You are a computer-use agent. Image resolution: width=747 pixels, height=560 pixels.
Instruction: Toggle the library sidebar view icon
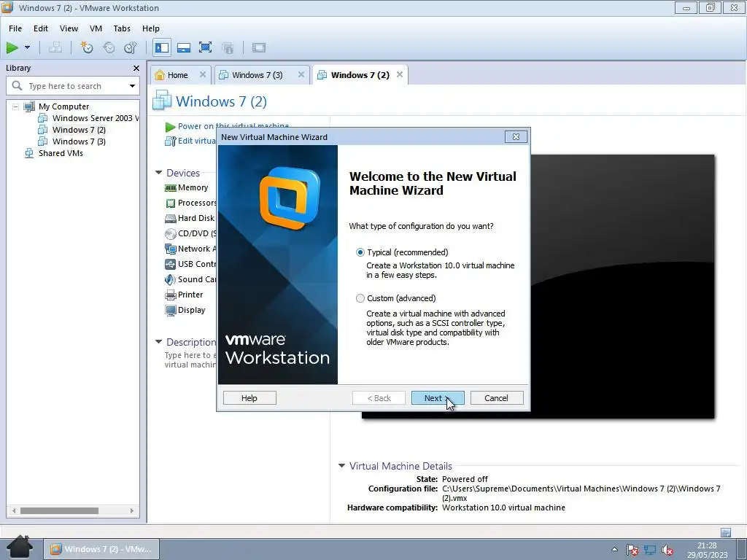click(162, 47)
